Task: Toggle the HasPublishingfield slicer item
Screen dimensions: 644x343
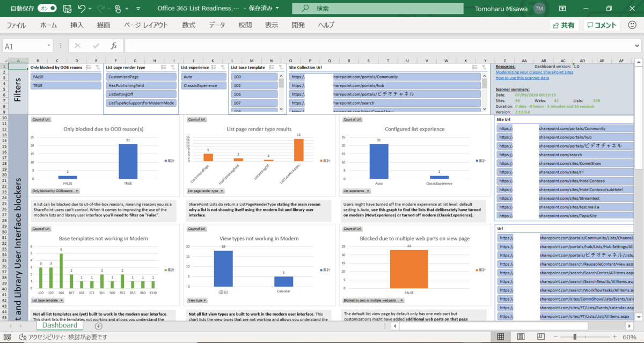Action: point(141,85)
